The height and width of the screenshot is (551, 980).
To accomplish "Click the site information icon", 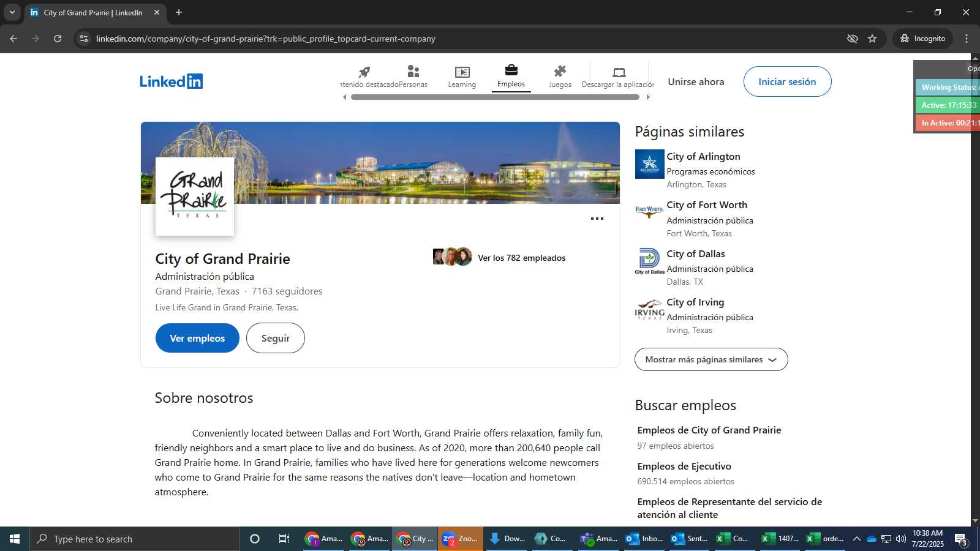I will pos(84,39).
